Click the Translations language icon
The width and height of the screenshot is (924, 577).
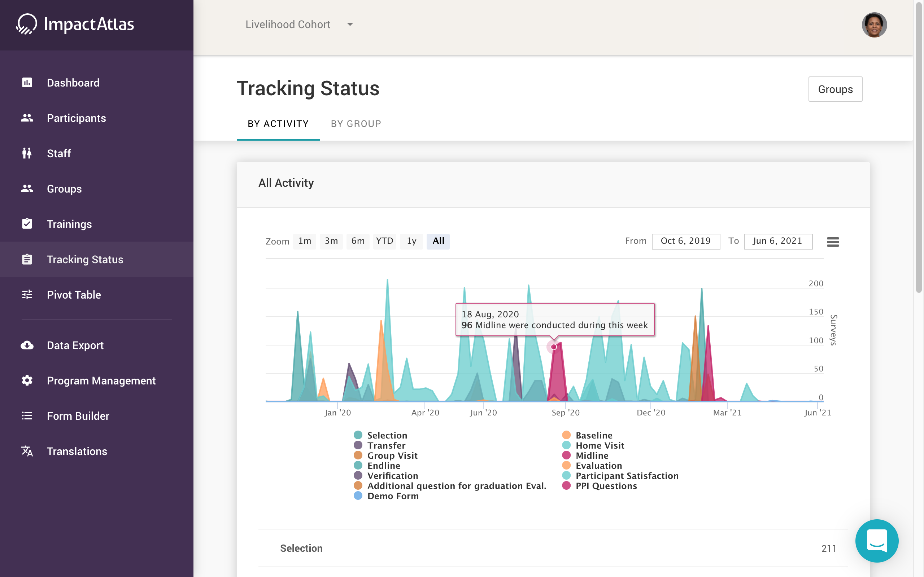27,451
